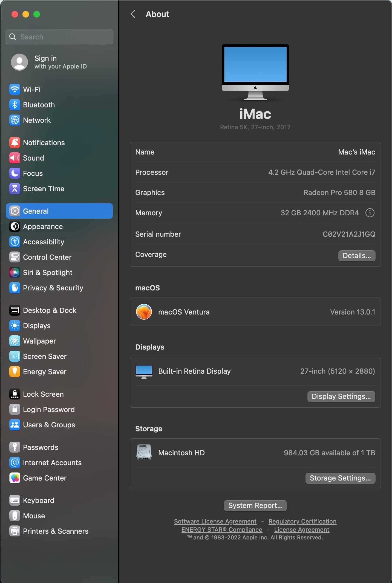Go back using the chevron arrow
This screenshot has width=392, height=583.
pyautogui.click(x=133, y=14)
